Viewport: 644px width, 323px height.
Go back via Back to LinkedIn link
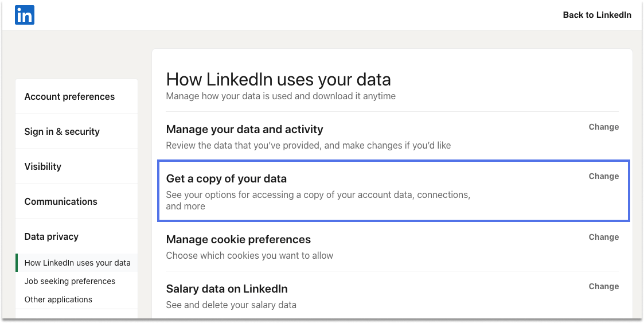coord(597,15)
